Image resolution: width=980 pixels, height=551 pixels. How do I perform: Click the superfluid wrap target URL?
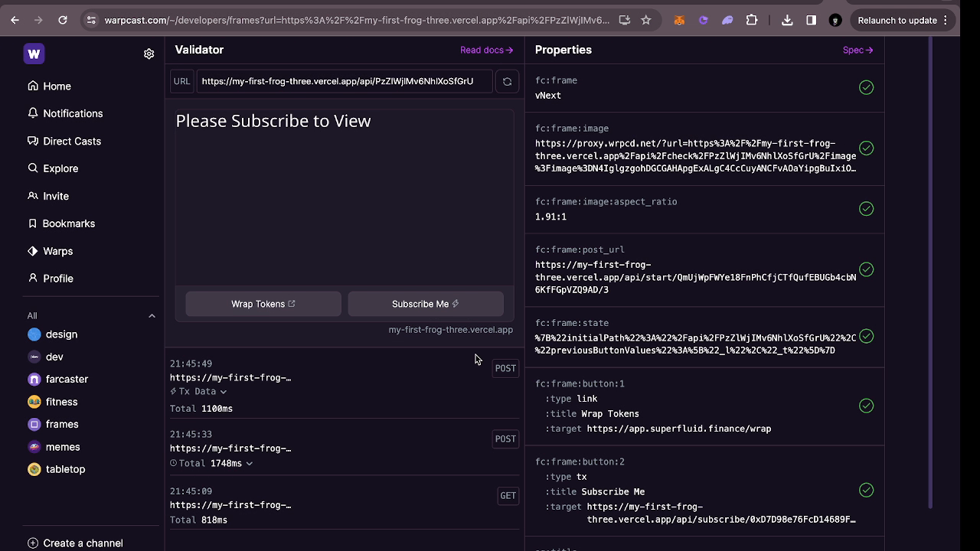tap(679, 429)
